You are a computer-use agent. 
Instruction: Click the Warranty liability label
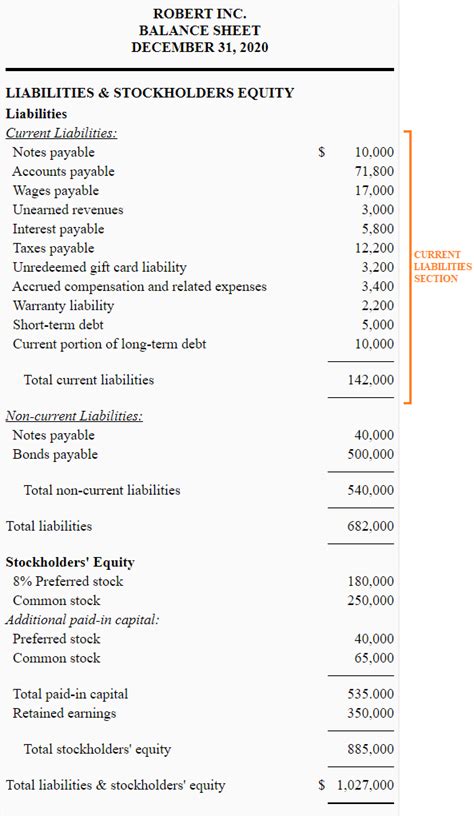coord(63,306)
